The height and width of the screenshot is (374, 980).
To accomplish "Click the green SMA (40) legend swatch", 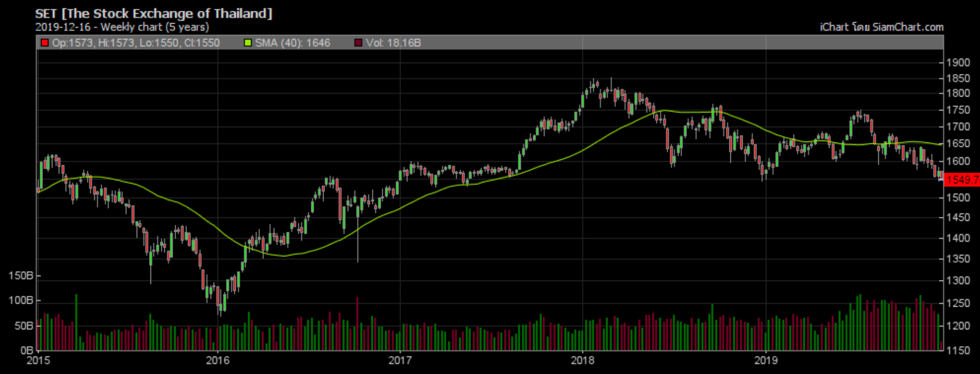I will [248, 43].
